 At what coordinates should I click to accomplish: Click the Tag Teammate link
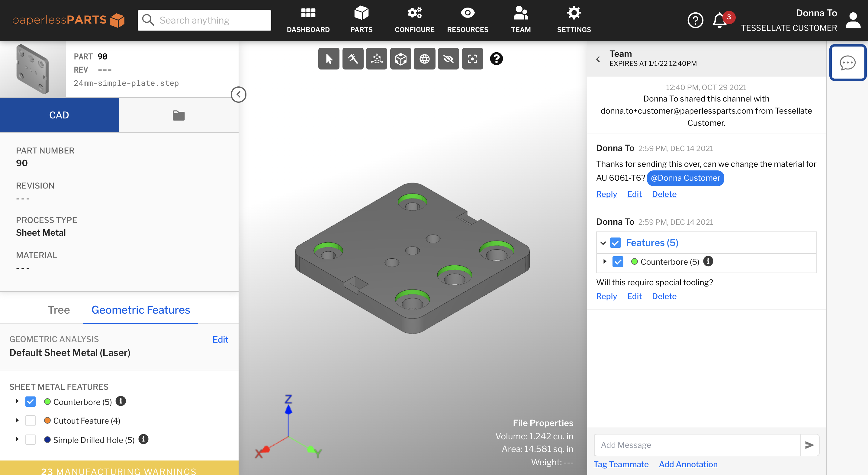(621, 464)
